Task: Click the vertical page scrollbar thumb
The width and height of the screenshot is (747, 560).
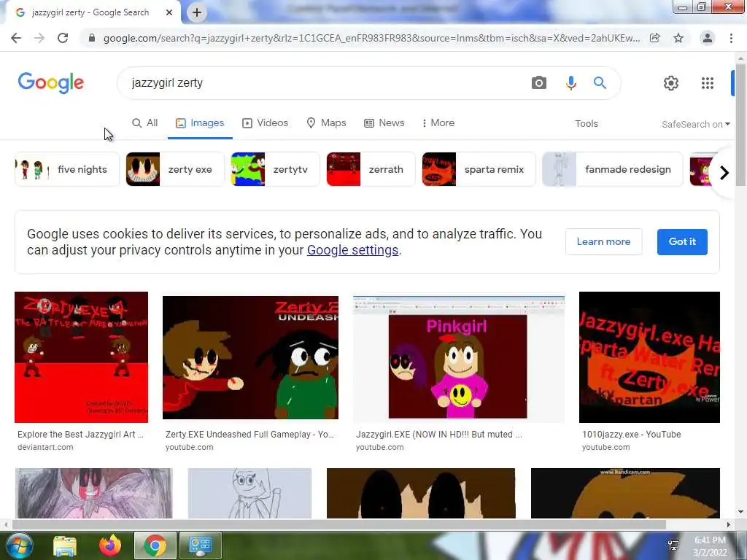Action: [x=741, y=125]
